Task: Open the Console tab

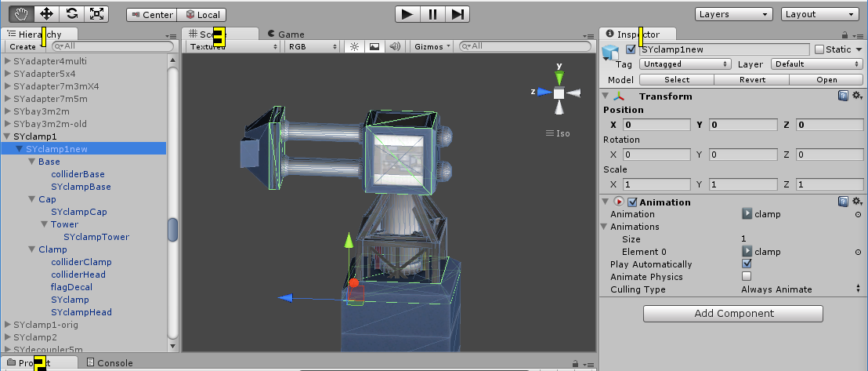Action: coord(110,362)
